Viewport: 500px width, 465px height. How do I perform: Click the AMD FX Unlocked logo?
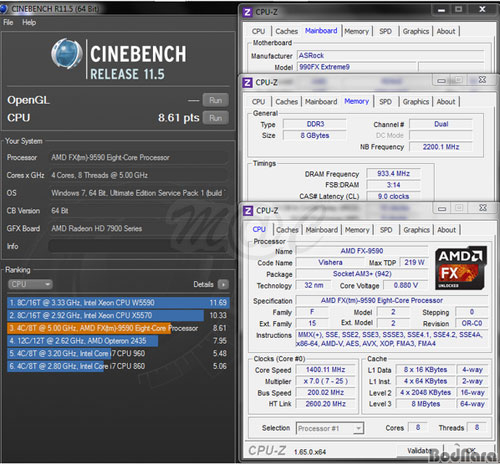[x=461, y=268]
